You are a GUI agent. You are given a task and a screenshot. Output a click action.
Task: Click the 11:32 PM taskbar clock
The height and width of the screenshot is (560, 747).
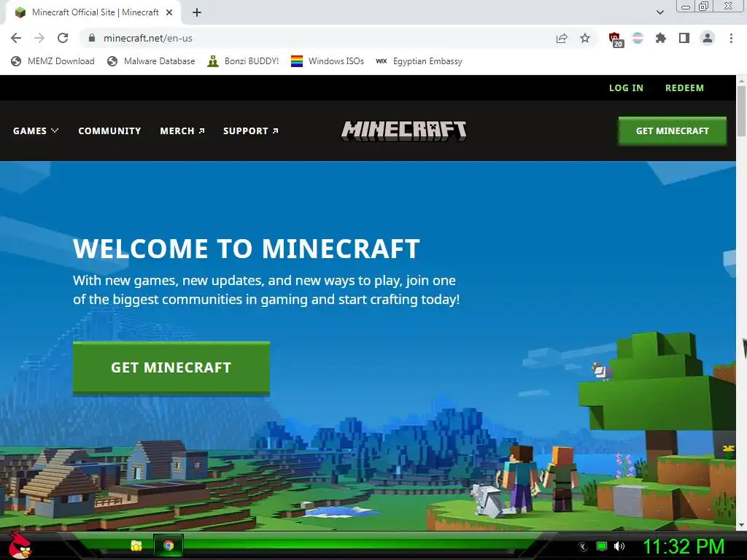[x=684, y=546]
